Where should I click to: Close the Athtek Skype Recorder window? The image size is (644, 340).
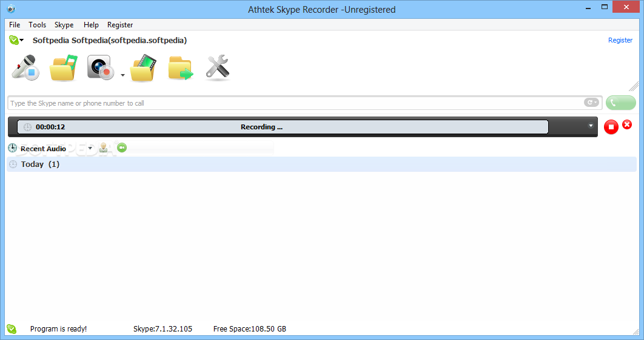tap(626, 7)
